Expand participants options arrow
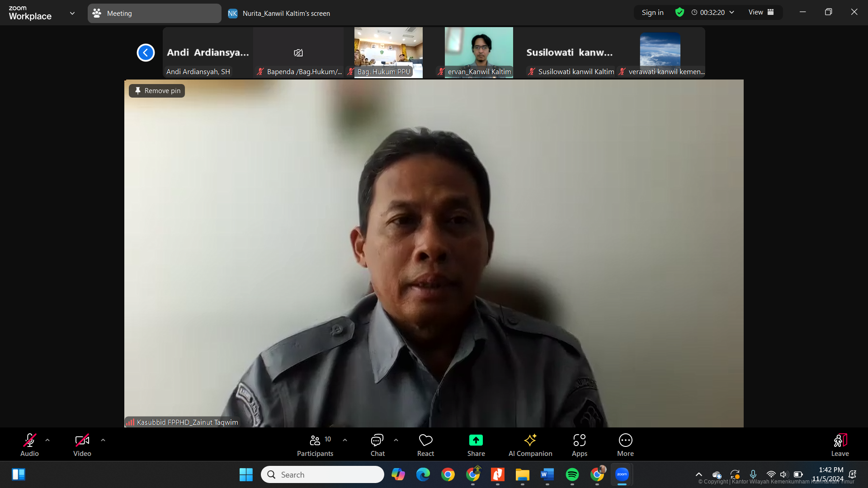Viewport: 868px width, 488px height. coord(345,440)
